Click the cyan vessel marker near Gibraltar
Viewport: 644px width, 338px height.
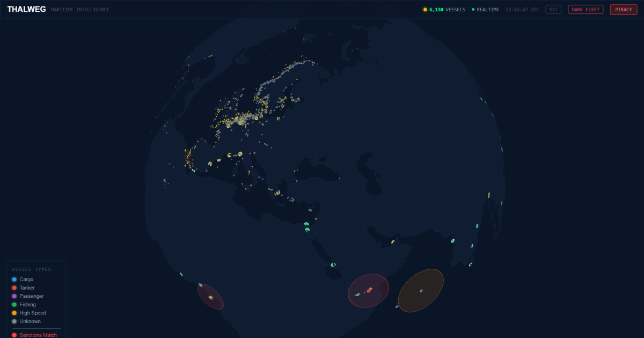point(194,171)
